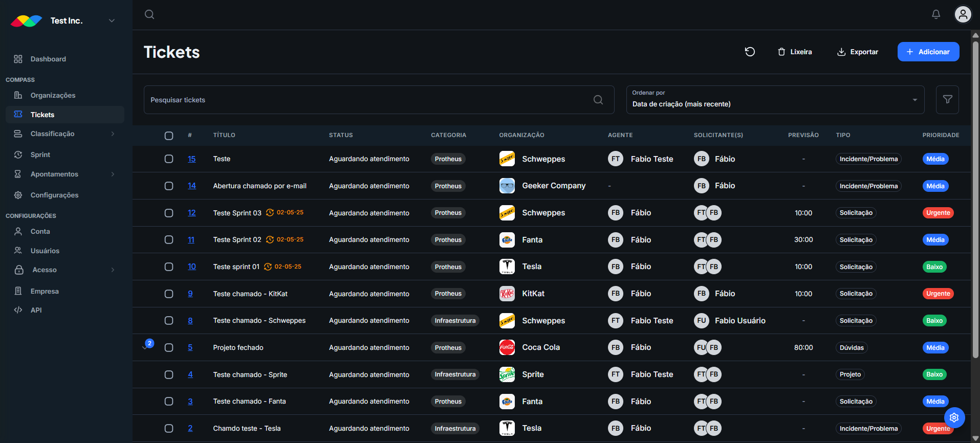Click the KitKat logo in ticket 9 row

click(x=507, y=294)
